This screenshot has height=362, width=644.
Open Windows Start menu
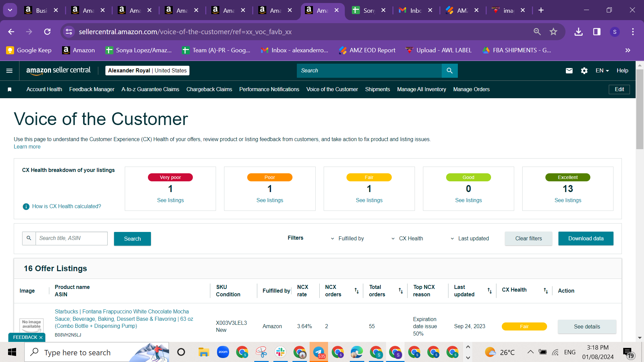tap(12, 352)
